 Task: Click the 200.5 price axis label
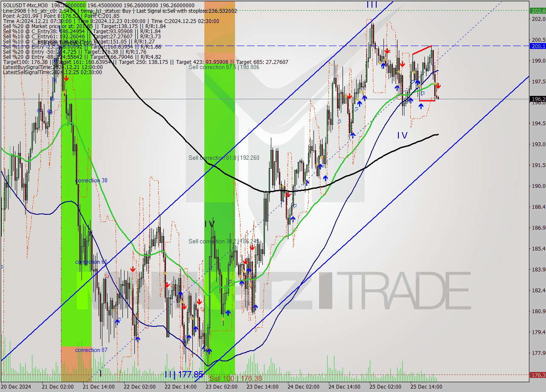538,40
